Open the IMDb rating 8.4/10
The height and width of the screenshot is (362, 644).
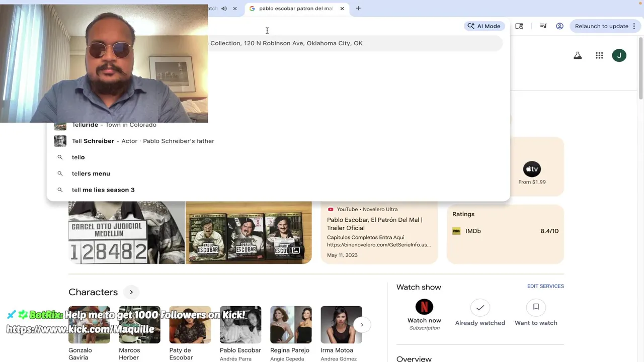[505, 231]
